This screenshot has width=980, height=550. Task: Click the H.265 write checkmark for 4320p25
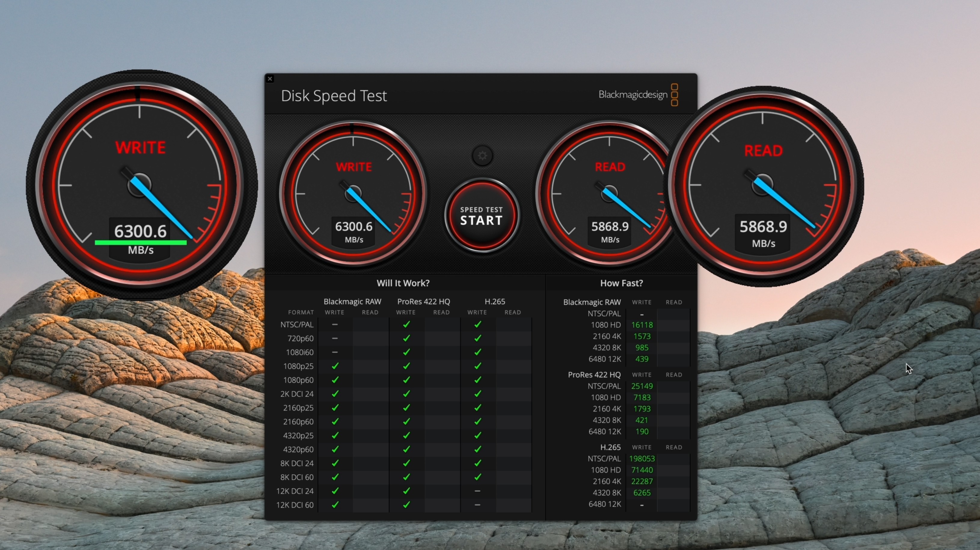click(477, 435)
